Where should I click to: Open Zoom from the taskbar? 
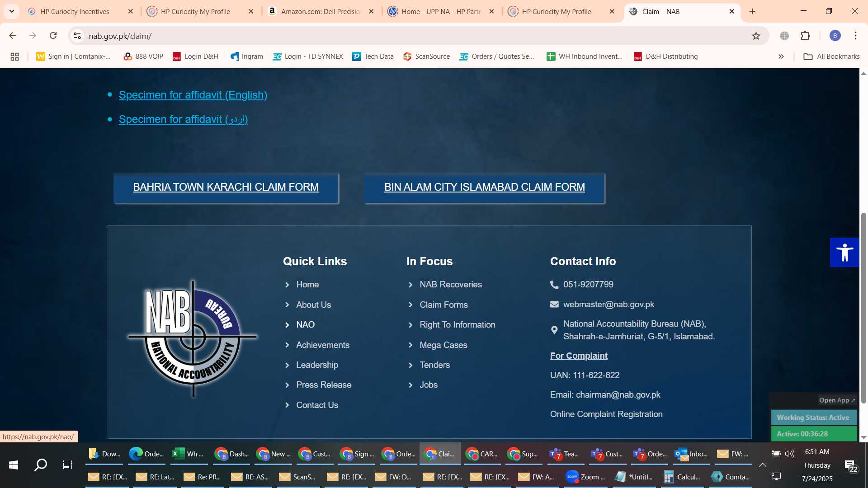[x=586, y=477]
